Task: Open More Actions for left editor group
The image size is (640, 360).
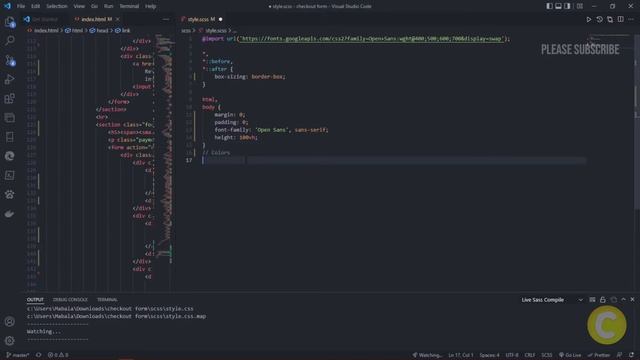Action: point(166,19)
